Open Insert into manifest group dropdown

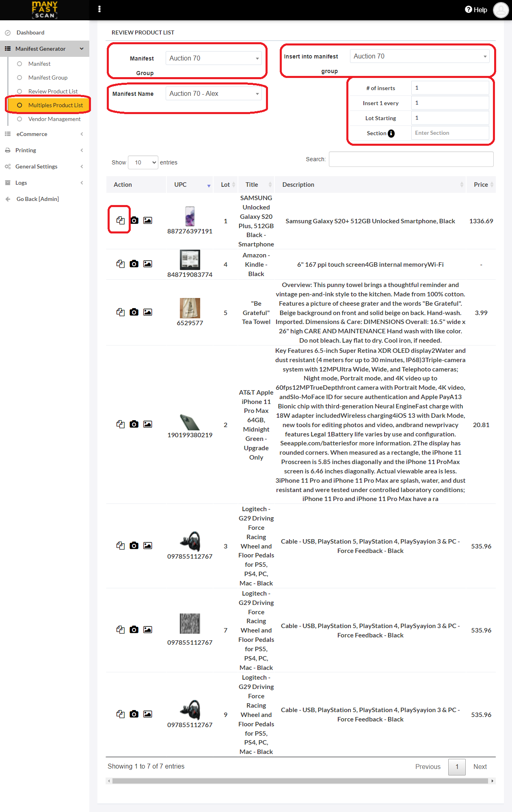point(420,56)
